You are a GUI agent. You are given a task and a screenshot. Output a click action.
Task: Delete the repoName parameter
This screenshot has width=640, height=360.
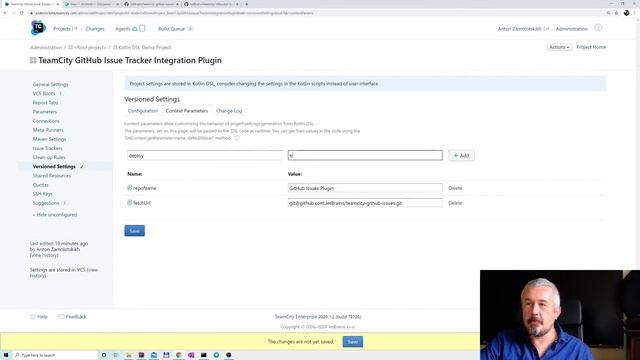point(455,188)
